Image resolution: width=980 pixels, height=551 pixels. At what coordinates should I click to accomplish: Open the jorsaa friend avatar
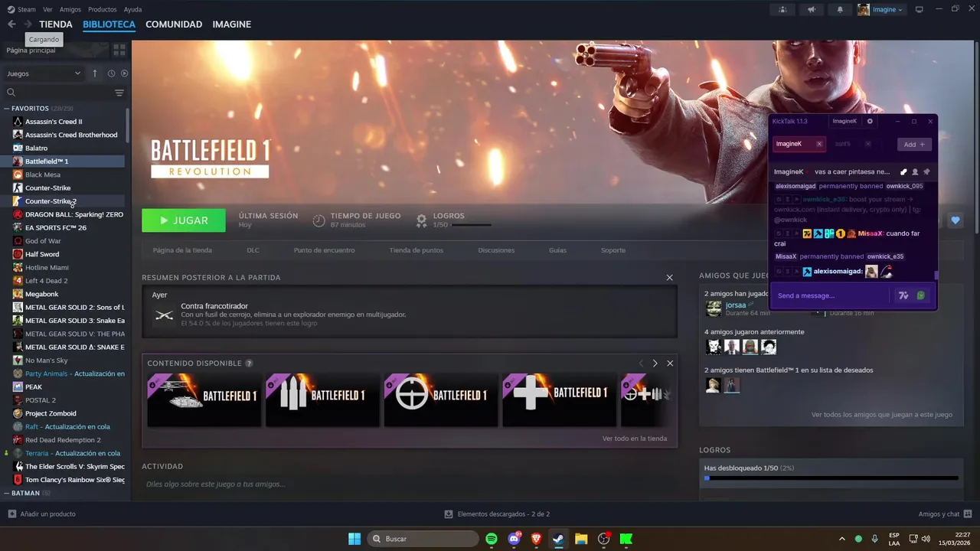click(x=714, y=308)
